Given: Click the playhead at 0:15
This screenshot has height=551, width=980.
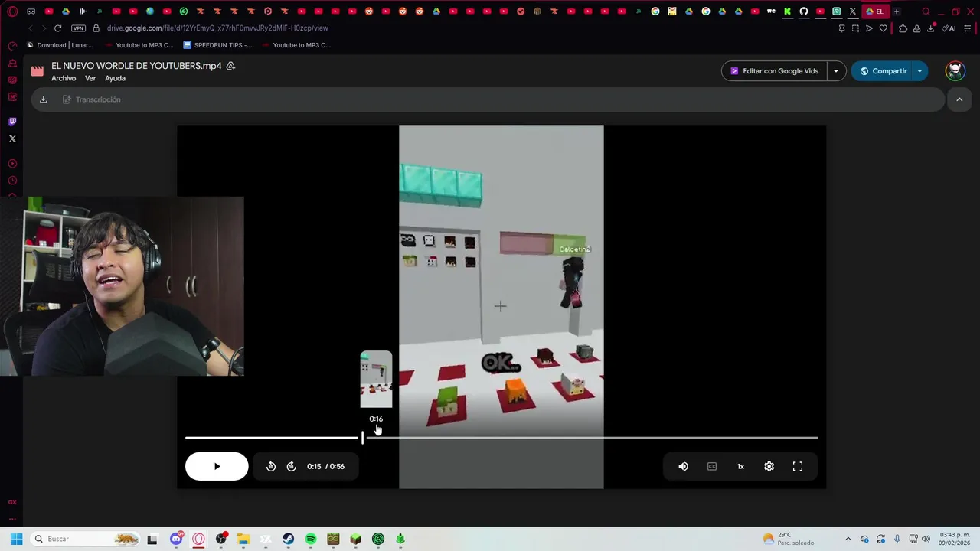Looking at the screenshot, I should tap(362, 438).
